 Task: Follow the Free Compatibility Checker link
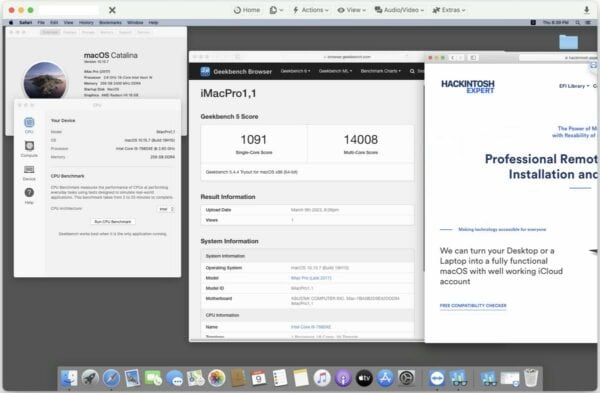pos(473,305)
